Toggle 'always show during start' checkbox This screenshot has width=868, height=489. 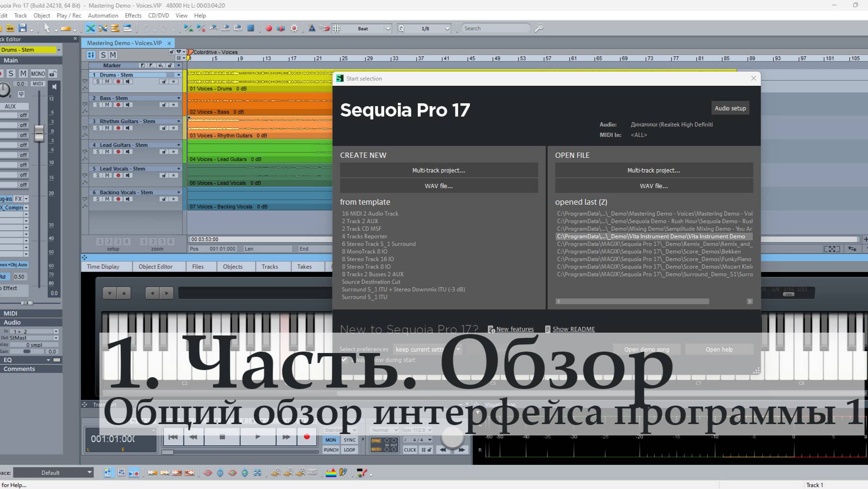point(344,360)
